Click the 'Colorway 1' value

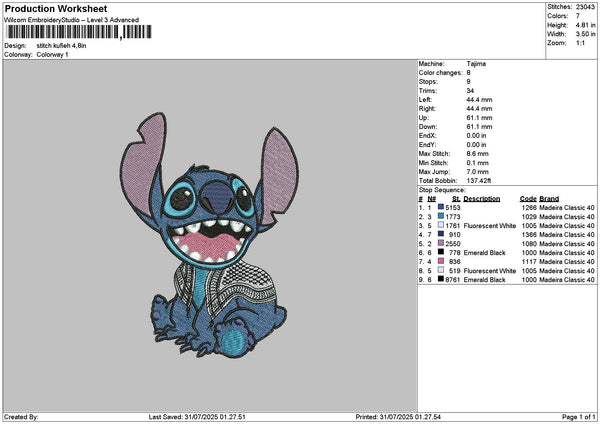pos(52,55)
